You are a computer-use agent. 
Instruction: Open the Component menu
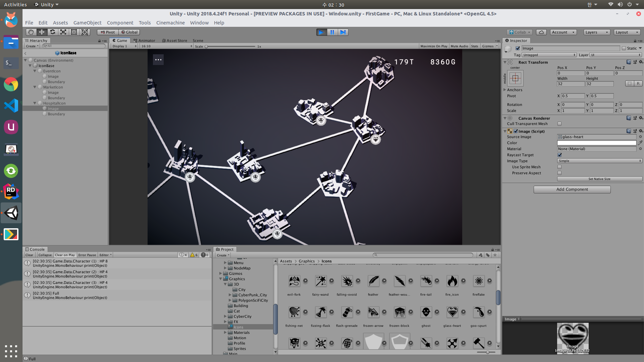coord(120,23)
